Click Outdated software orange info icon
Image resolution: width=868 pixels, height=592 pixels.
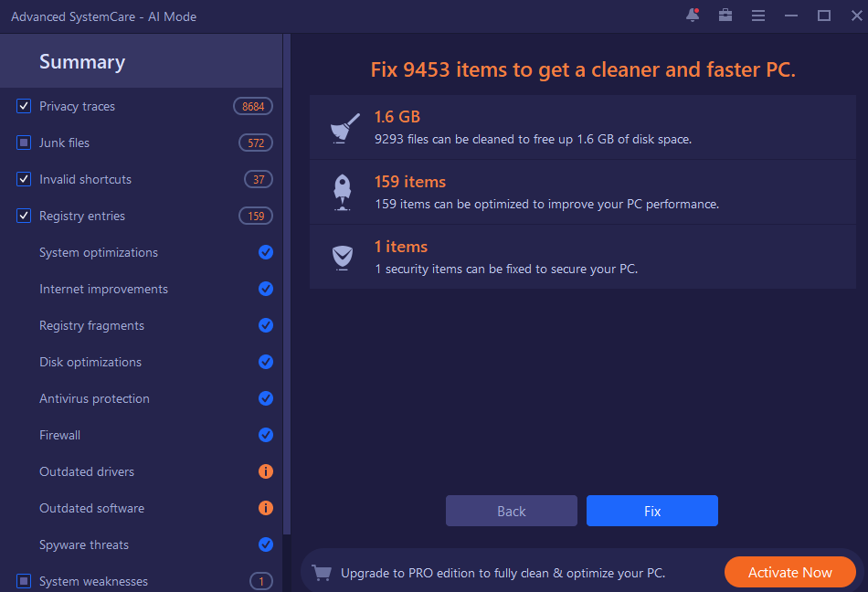pyautogui.click(x=266, y=508)
